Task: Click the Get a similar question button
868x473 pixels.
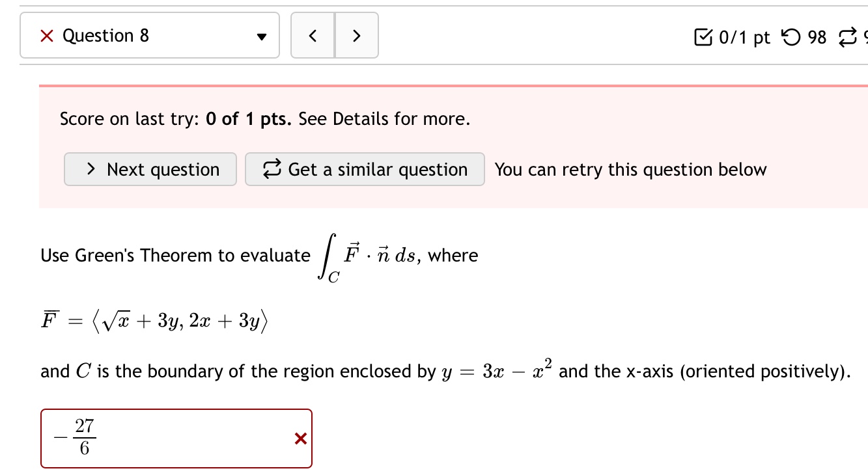Action: [365, 169]
